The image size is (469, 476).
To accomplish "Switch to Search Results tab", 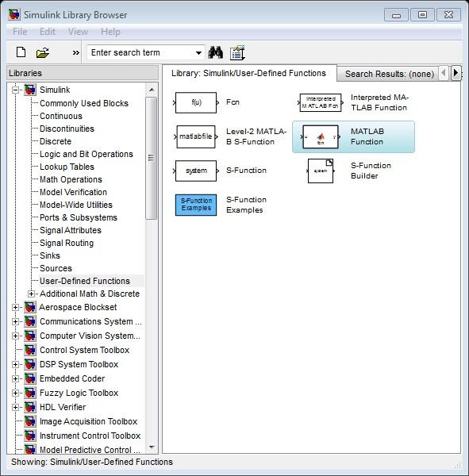I will click(390, 74).
